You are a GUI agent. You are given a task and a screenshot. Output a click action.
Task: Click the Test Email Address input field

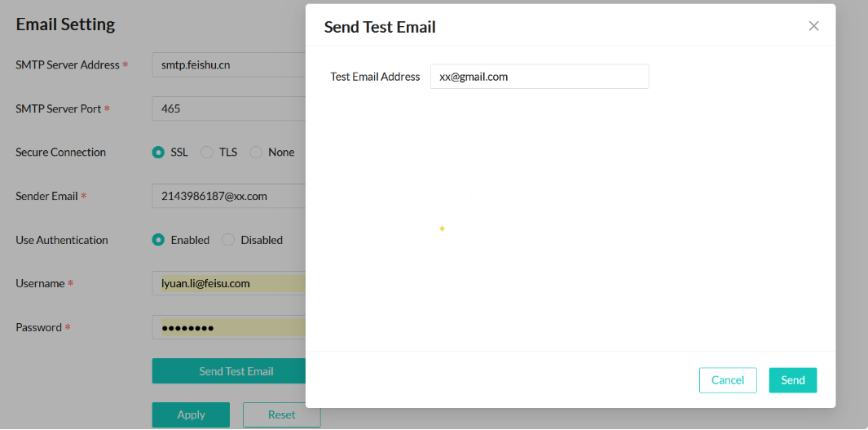point(539,77)
